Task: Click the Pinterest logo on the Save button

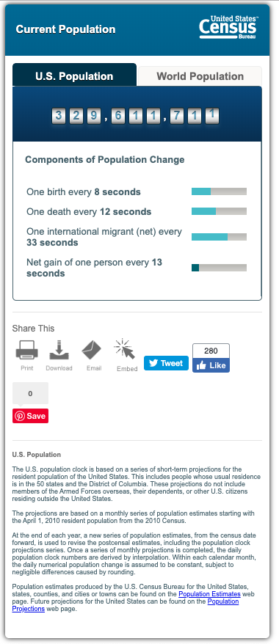Action: [x=20, y=416]
